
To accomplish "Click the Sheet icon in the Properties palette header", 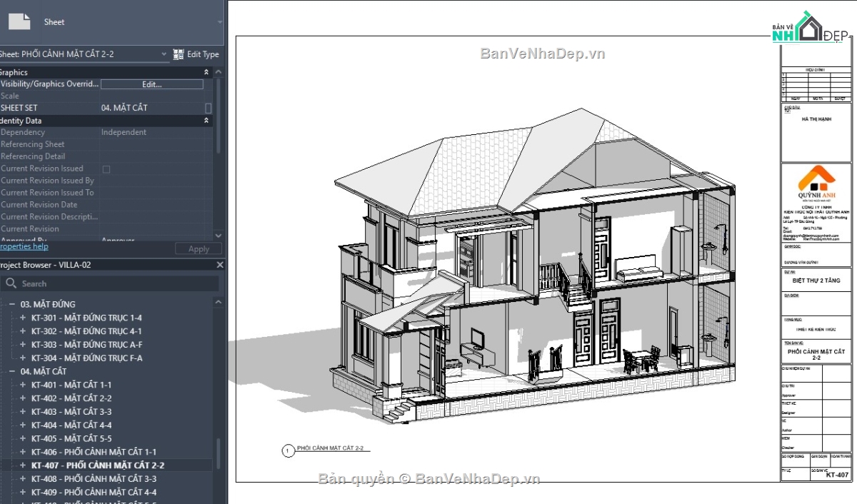I will click(x=19, y=21).
